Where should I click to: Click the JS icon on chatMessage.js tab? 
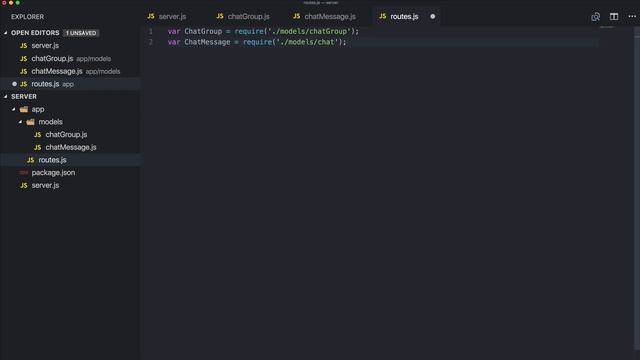(297, 16)
